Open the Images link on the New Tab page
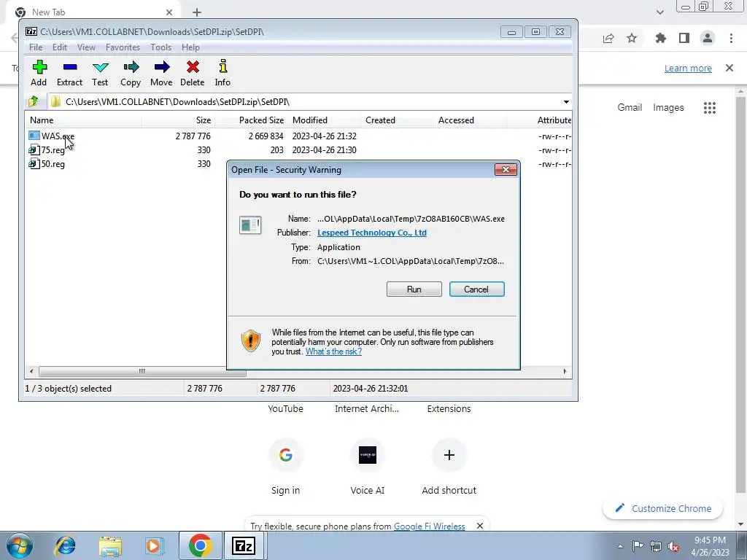The height and width of the screenshot is (560, 747). tap(668, 108)
